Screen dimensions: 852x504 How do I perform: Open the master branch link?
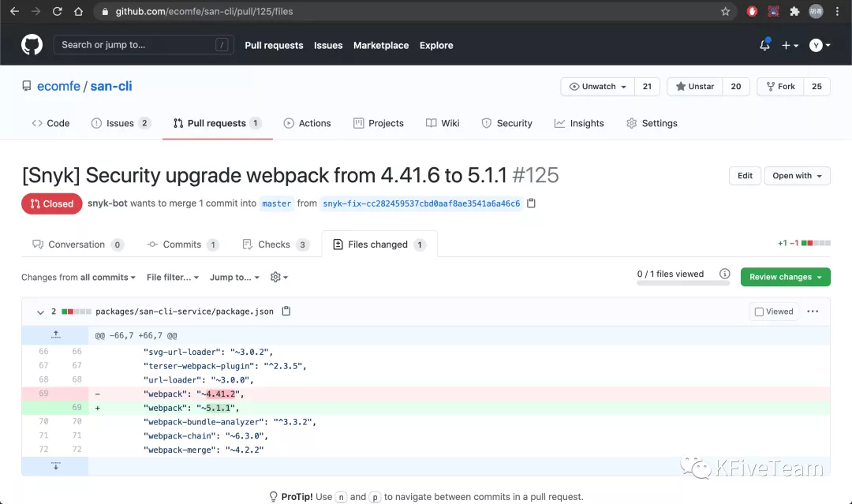[277, 203]
